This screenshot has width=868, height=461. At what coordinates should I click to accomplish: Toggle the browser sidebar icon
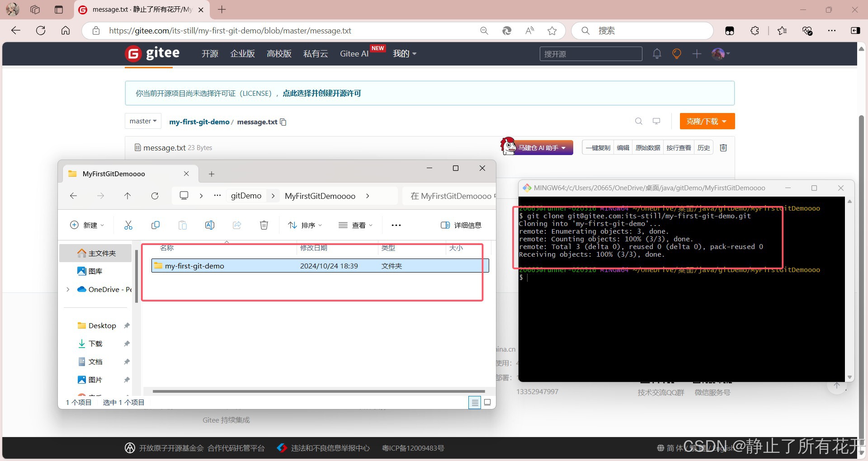[855, 30]
